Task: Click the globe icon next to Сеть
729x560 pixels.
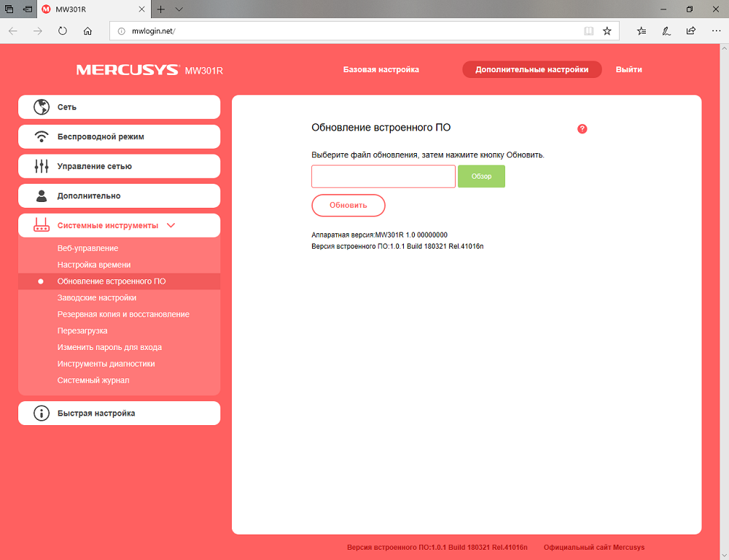Action: (x=42, y=107)
